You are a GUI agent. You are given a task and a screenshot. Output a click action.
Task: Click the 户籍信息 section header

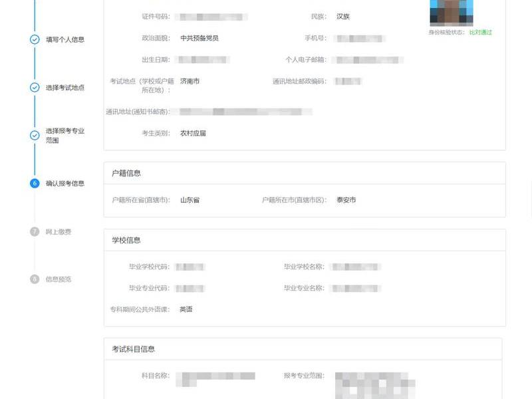(x=126, y=173)
